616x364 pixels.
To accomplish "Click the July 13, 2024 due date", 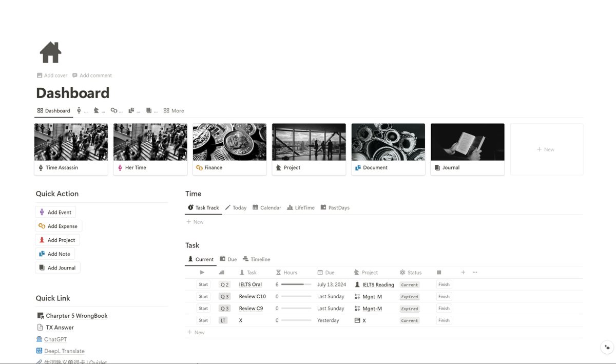I will [332, 284].
